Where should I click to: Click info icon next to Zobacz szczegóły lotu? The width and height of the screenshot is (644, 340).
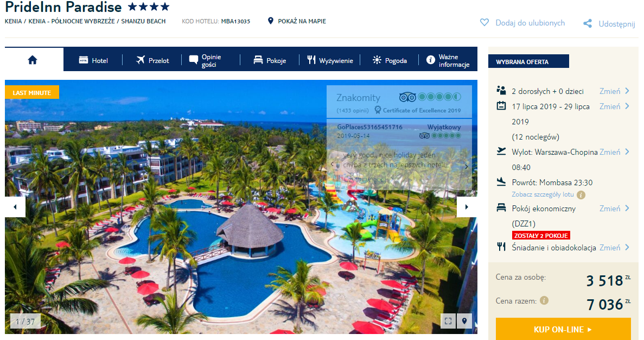(x=581, y=195)
